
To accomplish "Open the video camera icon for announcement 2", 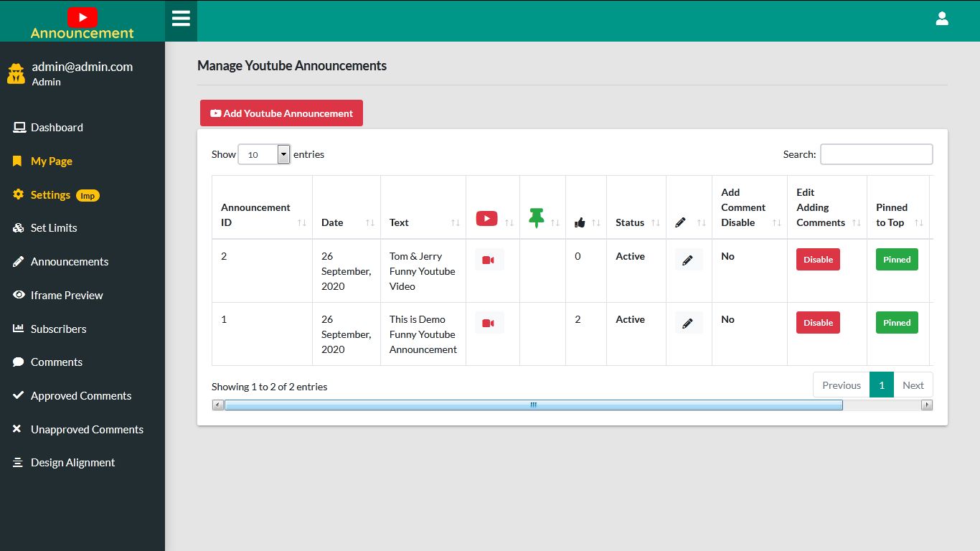I will [x=489, y=259].
